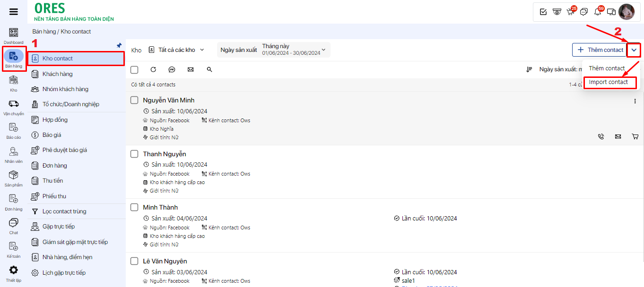The image size is (644, 287).
Task: Click the chevron next to Thêm contact
Action: 635,50
